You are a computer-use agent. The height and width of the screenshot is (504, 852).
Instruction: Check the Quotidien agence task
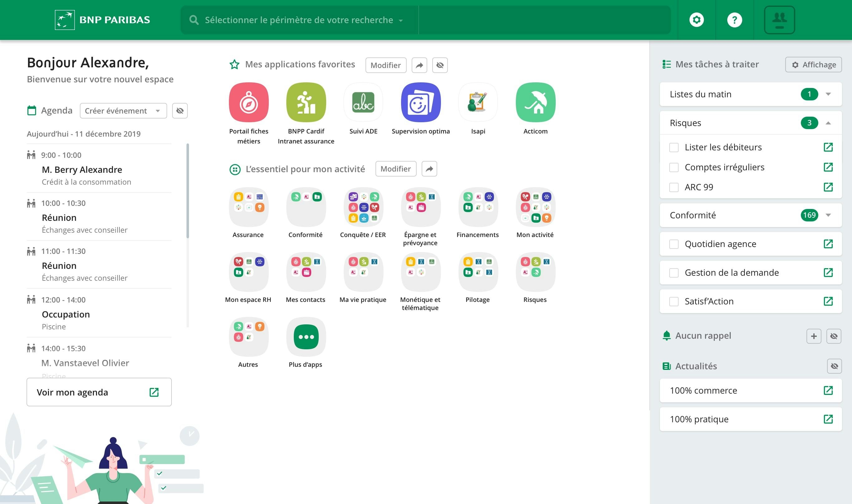674,244
